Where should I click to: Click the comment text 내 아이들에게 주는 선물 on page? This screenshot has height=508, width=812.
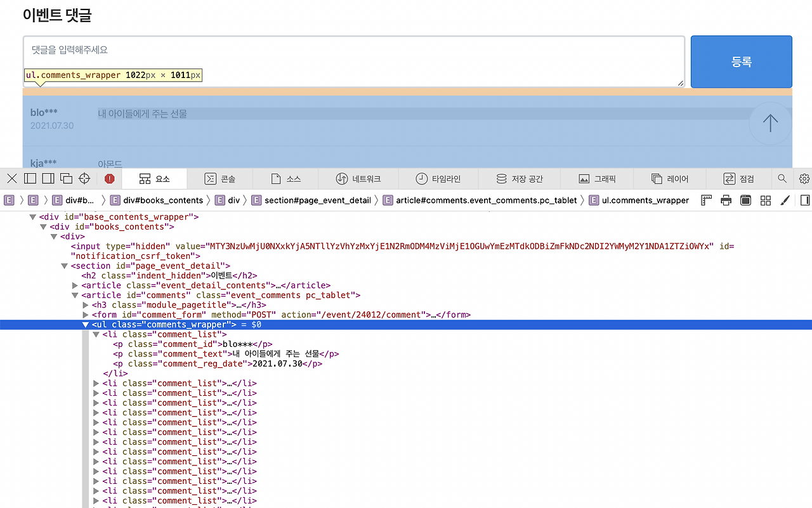[142, 114]
